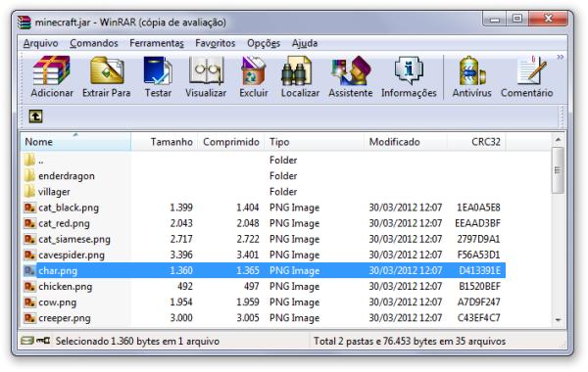Screen dimensions: 588x372
Task: Click the WinRAR title bar icon
Action: click(24, 23)
